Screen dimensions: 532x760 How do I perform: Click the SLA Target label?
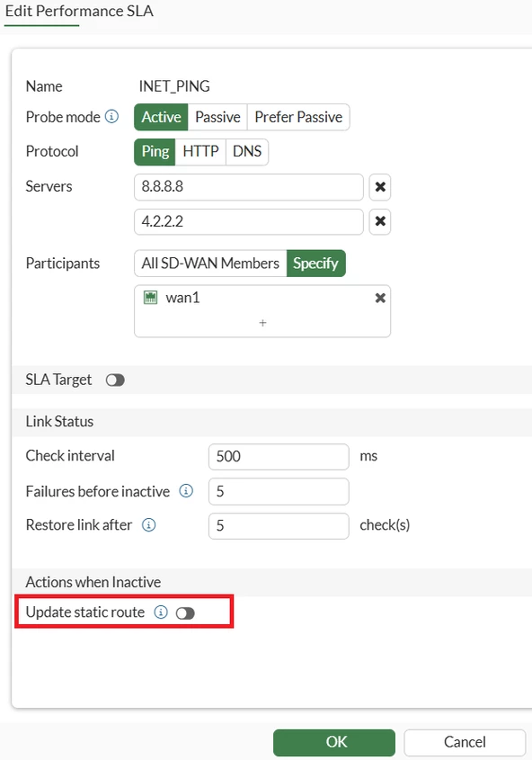tap(58, 380)
